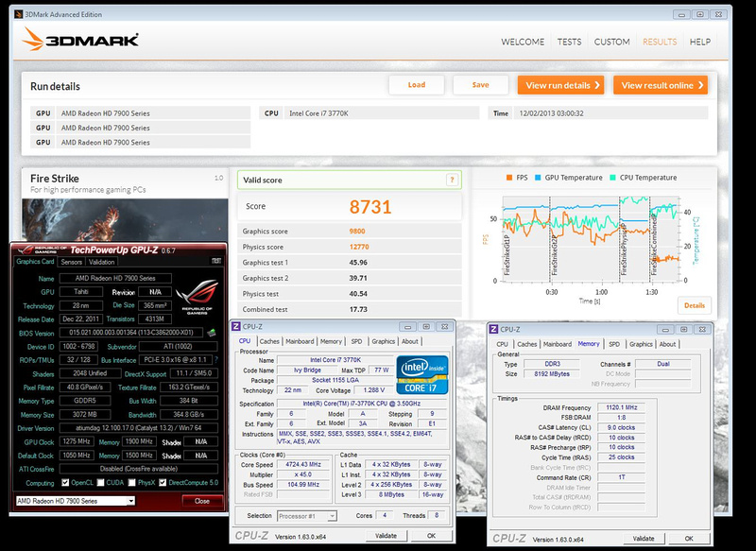Switch to the TESTS tab in 3DMark
Viewport: 756px width, 551px height.
coord(570,42)
